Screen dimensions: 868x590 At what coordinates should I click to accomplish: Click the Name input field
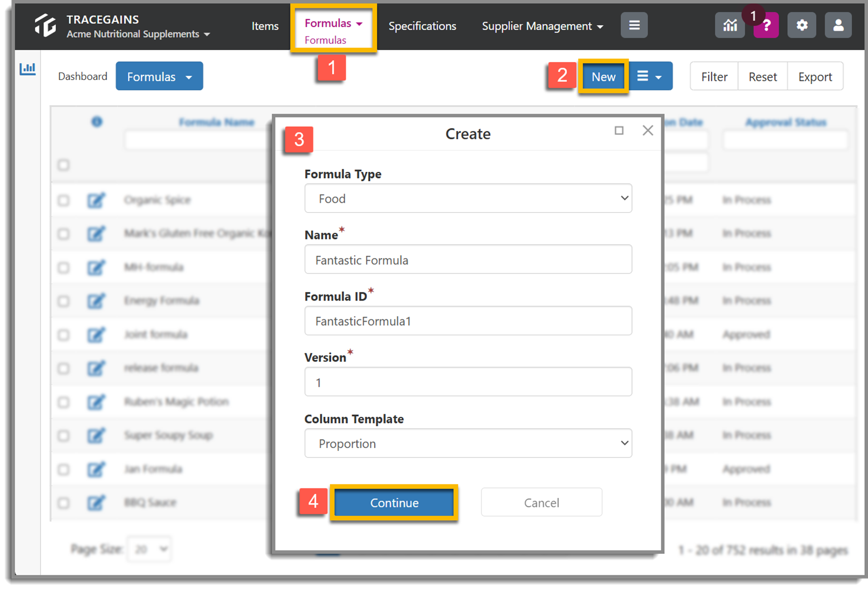coord(468,260)
